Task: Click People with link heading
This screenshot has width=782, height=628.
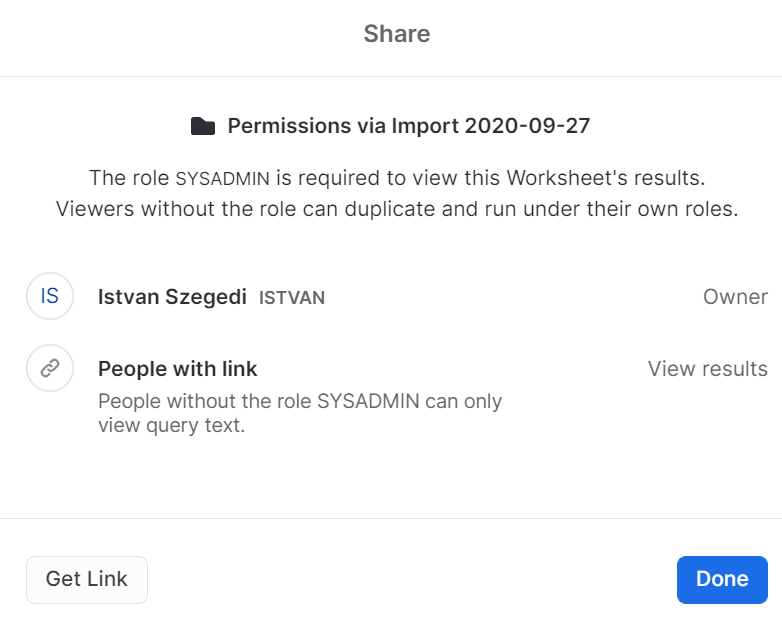Action: (177, 369)
